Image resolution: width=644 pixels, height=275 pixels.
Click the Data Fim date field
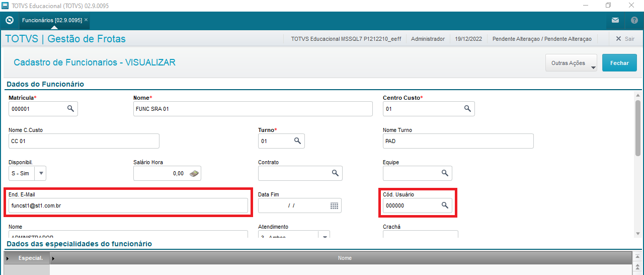pos(300,205)
